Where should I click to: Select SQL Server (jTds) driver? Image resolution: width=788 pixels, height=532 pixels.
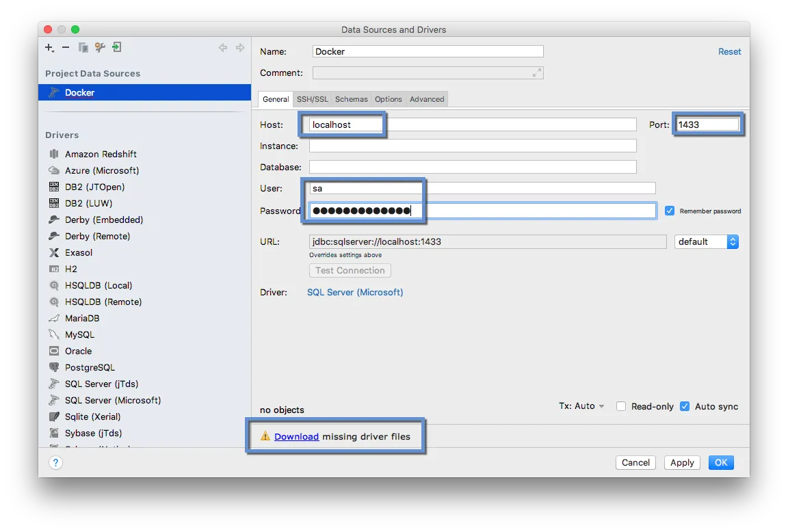[x=145, y=384]
